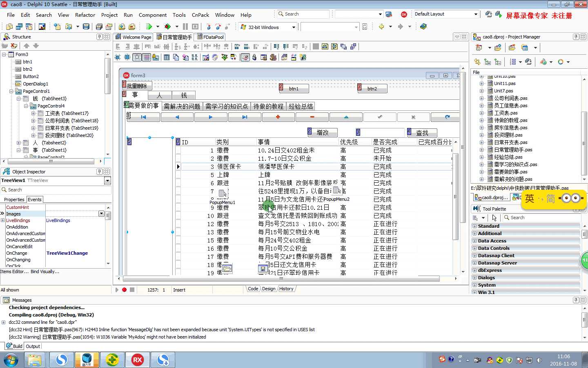Switch to Welcome Page tab
588x368 pixels.
(x=134, y=37)
